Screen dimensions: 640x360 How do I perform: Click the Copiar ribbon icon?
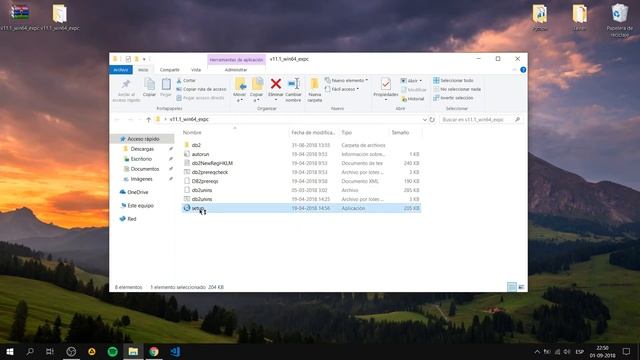(x=149, y=84)
